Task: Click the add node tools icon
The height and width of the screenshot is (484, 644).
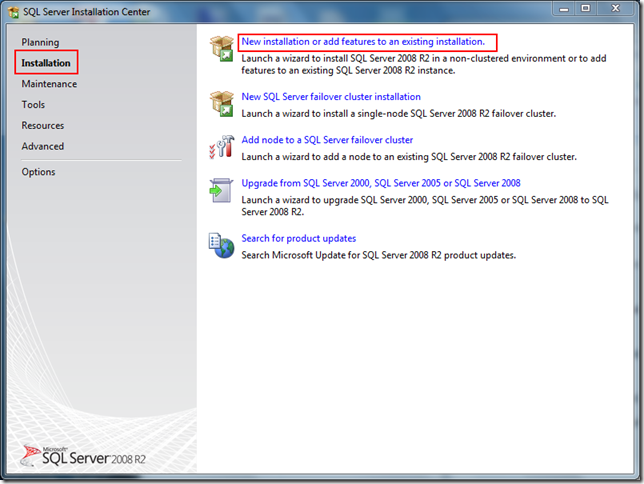Action: pos(222,147)
